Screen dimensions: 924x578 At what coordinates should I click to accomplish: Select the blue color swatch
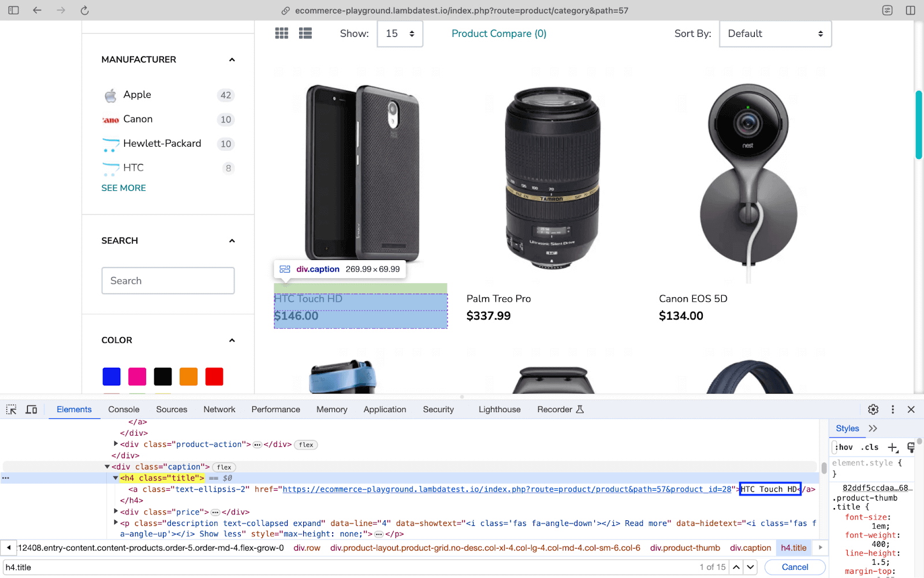(111, 377)
